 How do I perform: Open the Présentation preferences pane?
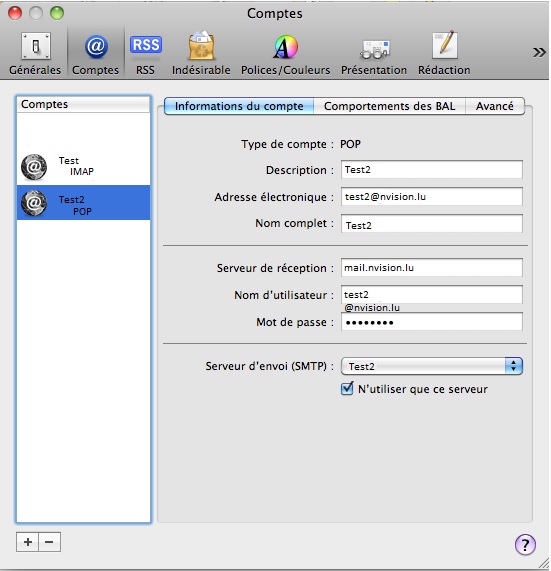[374, 54]
